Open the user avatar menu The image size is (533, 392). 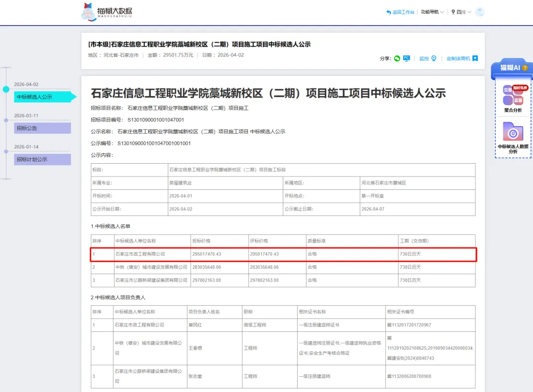point(480,12)
